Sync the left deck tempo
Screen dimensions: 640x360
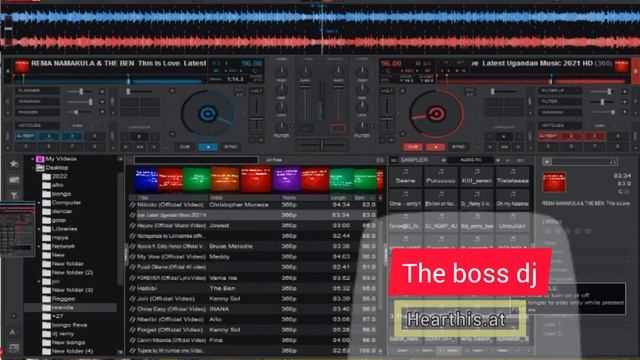pos(231,147)
